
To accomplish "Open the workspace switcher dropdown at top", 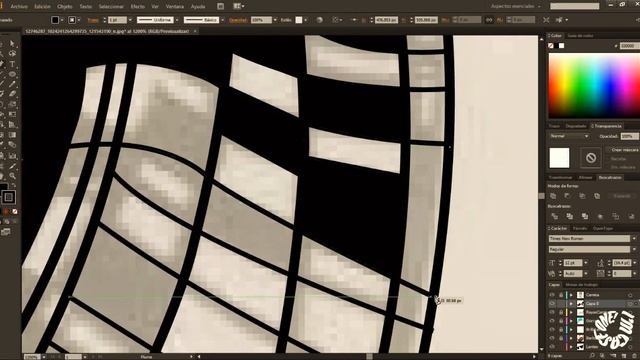I will coord(516,6).
